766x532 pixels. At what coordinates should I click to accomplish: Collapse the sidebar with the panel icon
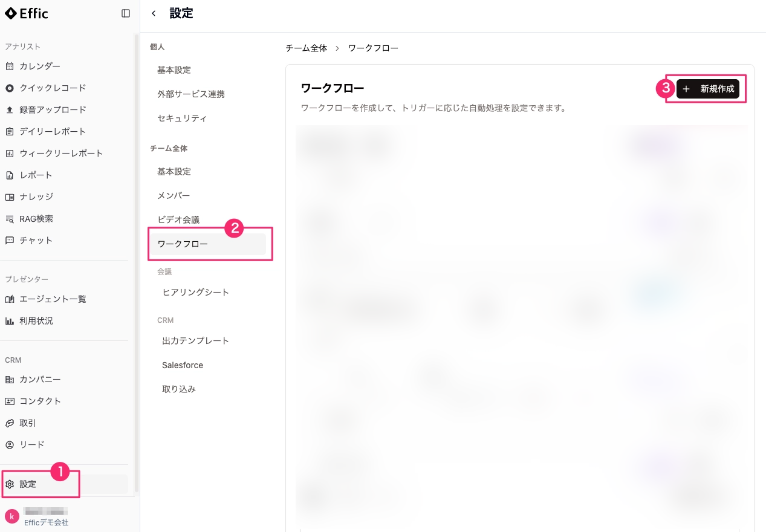point(126,13)
